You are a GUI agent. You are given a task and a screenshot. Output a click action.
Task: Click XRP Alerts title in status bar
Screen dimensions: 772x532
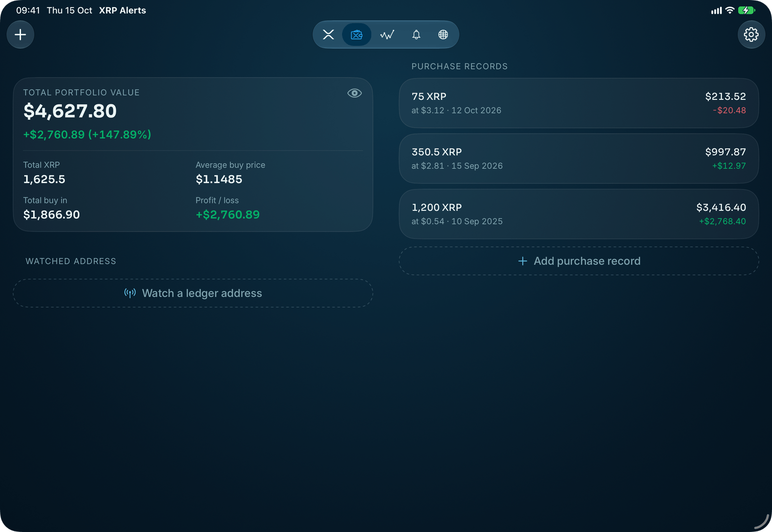point(123,11)
